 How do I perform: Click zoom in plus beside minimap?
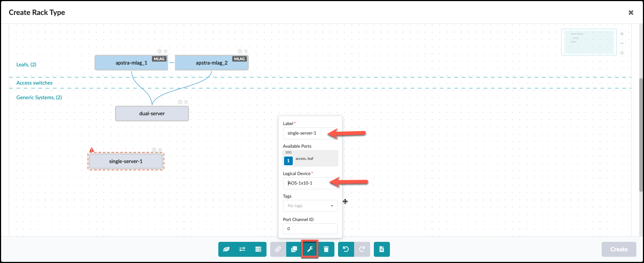point(622,34)
